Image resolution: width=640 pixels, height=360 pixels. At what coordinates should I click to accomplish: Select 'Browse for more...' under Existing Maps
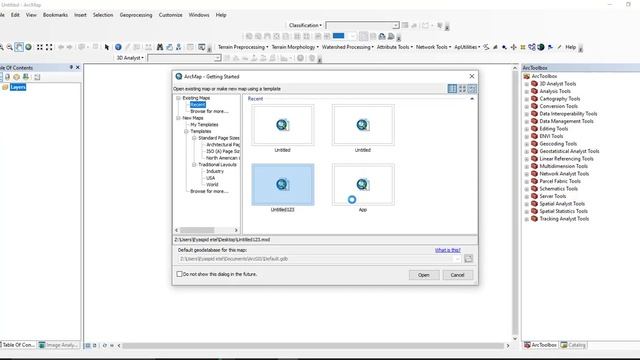(209, 111)
